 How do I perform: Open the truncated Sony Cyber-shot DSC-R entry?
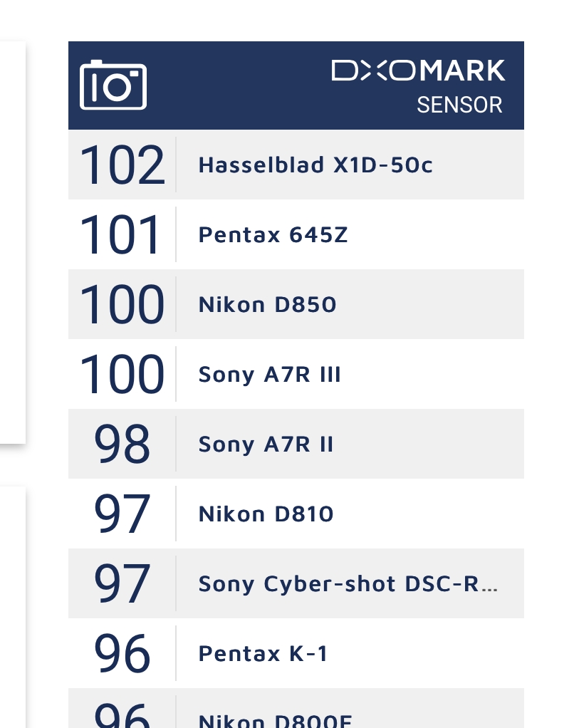tap(348, 584)
